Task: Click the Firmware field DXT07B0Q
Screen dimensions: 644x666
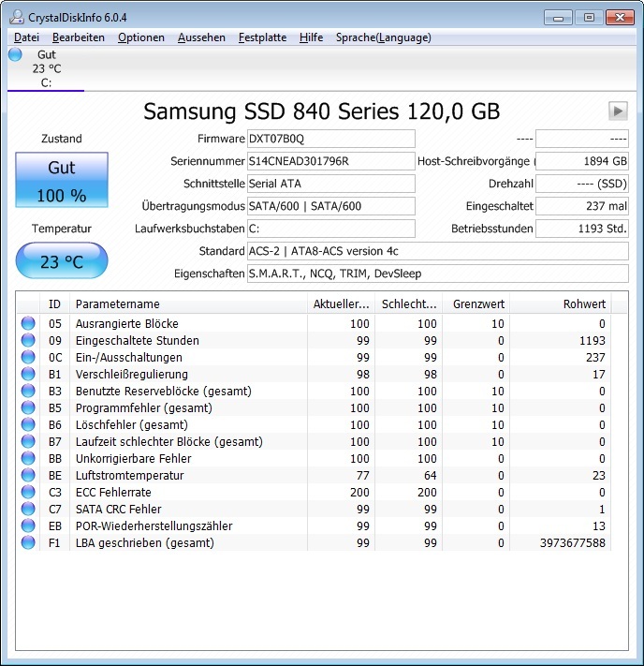Action: pyautogui.click(x=331, y=139)
